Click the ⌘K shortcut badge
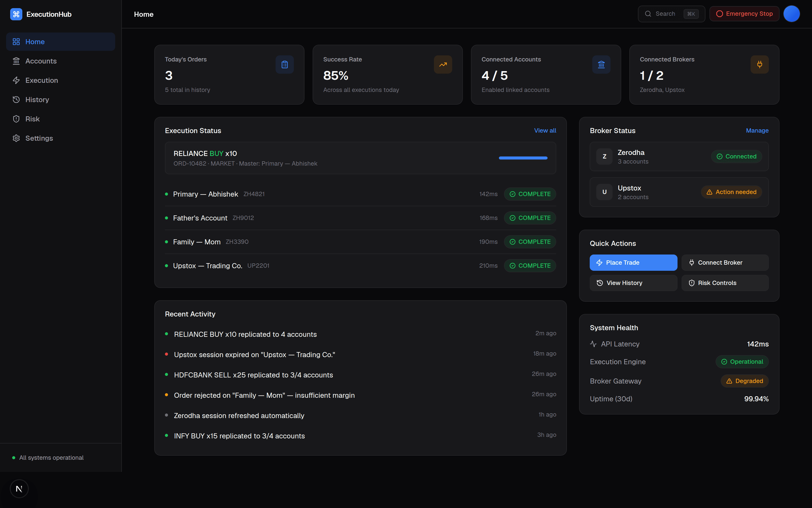 tap(691, 14)
